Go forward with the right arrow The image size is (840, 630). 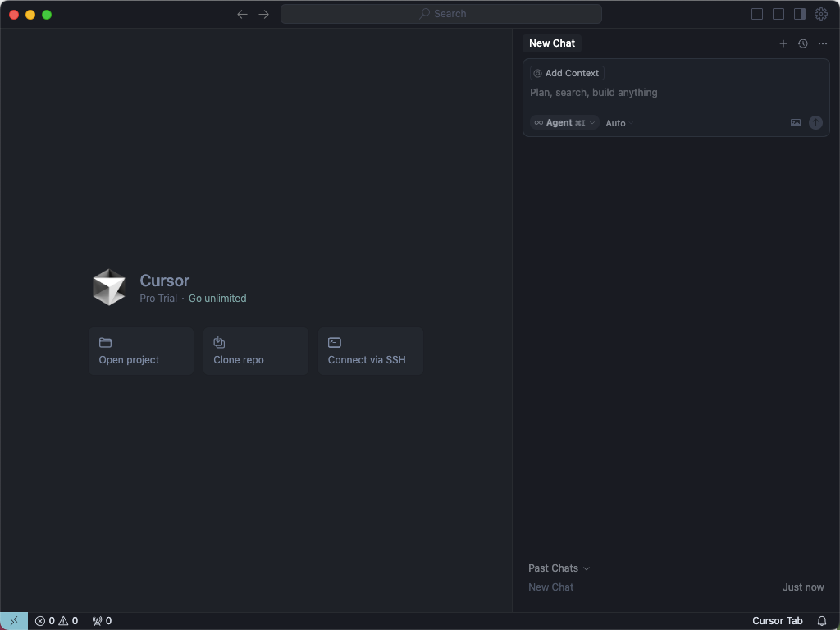pyautogui.click(x=263, y=15)
